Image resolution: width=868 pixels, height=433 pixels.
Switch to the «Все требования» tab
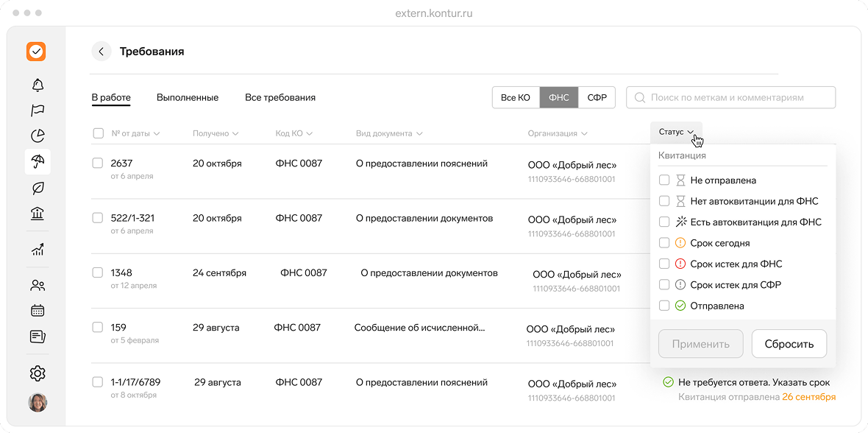pos(280,98)
